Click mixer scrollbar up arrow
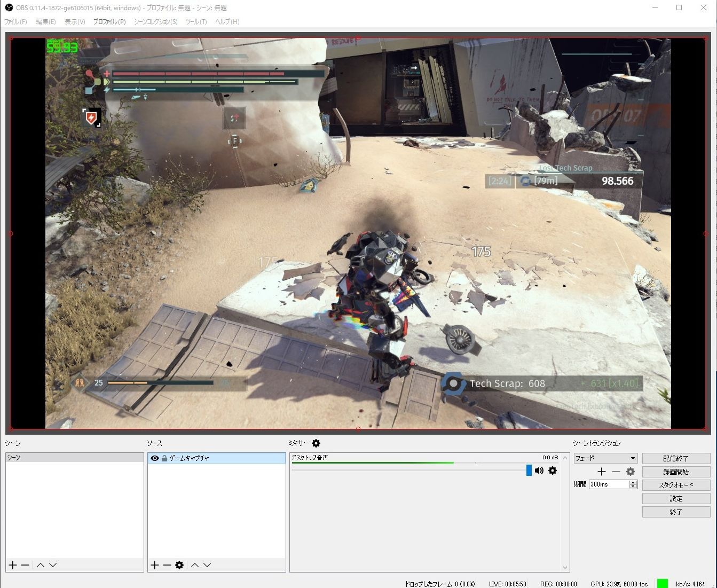The height and width of the screenshot is (588, 717). (565, 457)
